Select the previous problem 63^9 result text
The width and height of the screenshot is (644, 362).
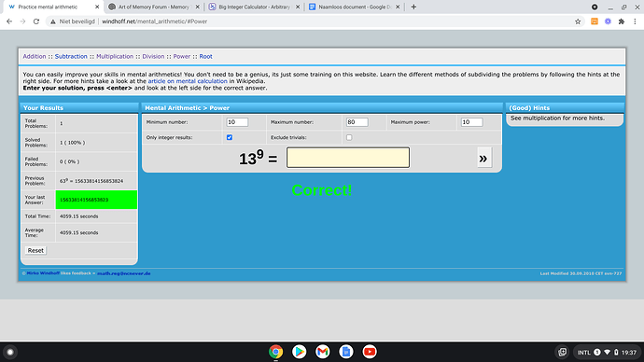point(91,181)
